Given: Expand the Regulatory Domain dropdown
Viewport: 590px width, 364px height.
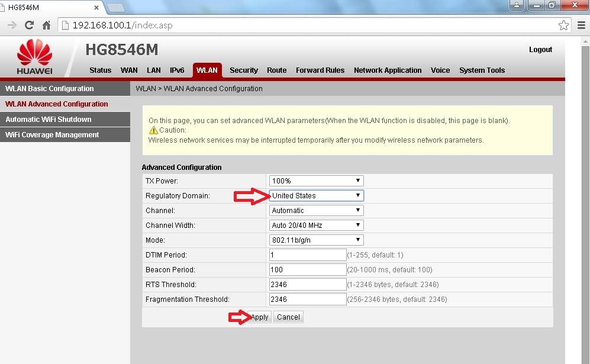Looking at the screenshot, I should pos(316,195).
